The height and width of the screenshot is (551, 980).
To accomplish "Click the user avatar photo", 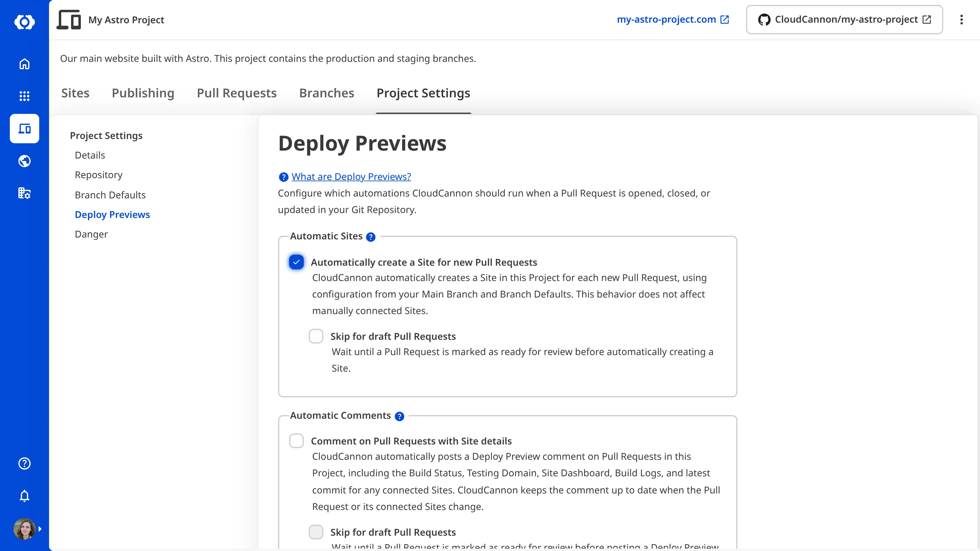I will (x=24, y=529).
